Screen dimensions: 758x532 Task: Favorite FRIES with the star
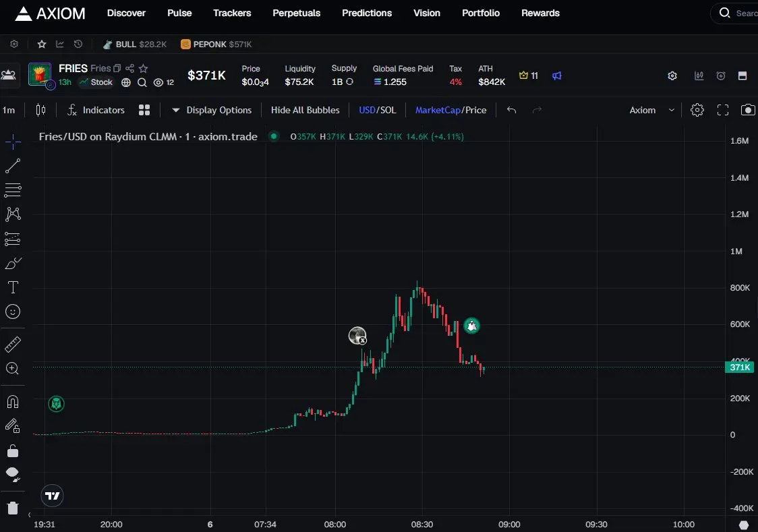click(143, 68)
